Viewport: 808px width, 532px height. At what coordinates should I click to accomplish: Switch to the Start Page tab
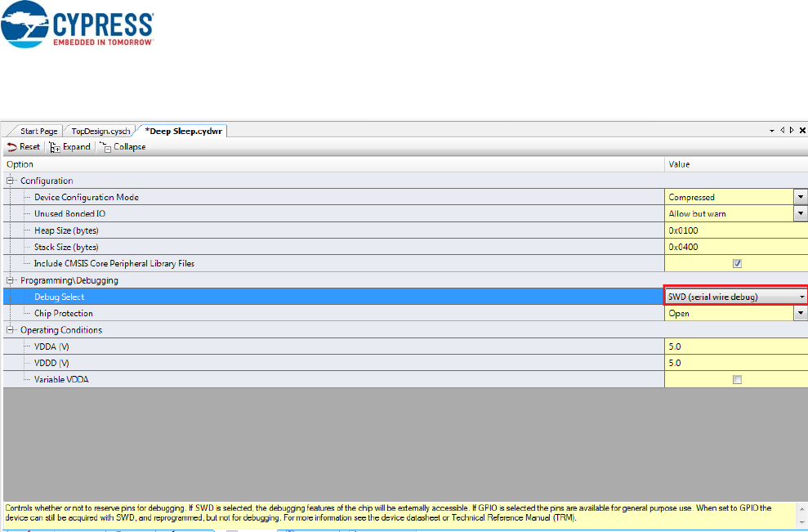[x=38, y=131]
